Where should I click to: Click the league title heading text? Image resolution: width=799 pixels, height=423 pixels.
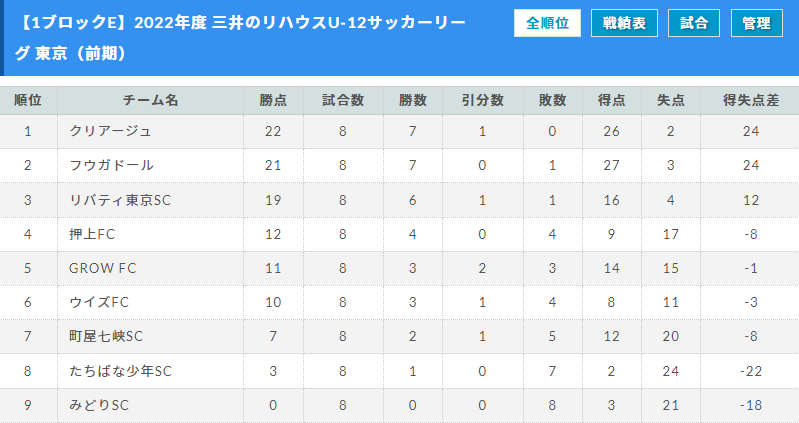coord(240,38)
